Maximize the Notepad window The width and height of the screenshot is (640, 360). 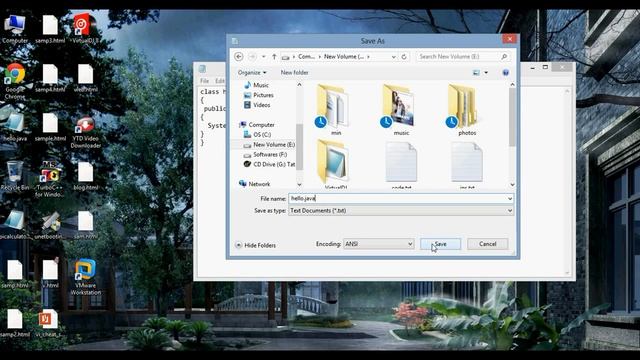tap(545, 67)
